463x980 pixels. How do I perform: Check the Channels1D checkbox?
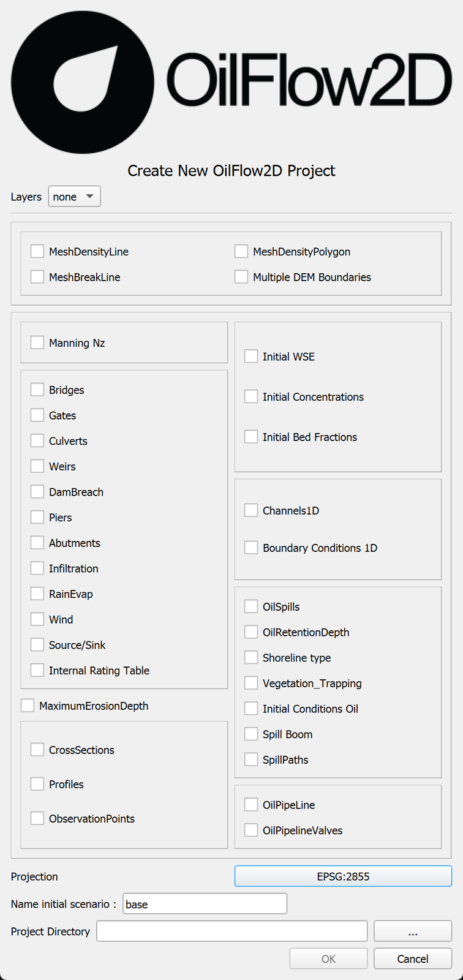pyautogui.click(x=251, y=511)
